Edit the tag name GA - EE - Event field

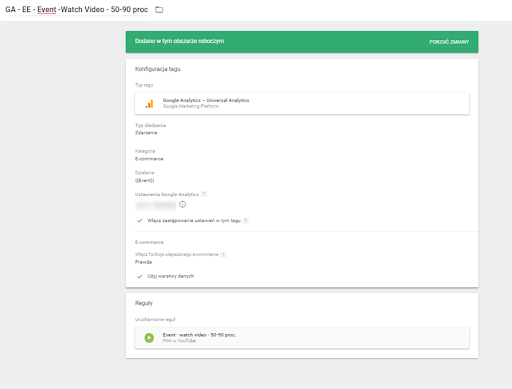77,9
